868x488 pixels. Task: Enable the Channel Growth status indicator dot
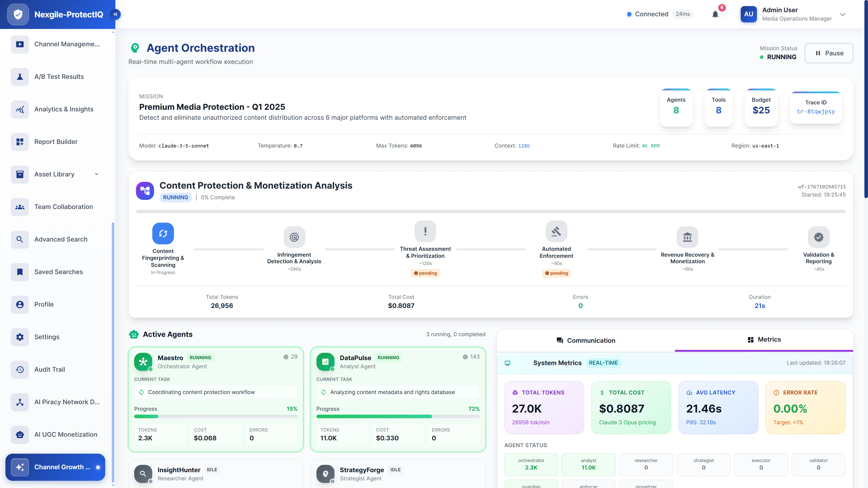98,467
